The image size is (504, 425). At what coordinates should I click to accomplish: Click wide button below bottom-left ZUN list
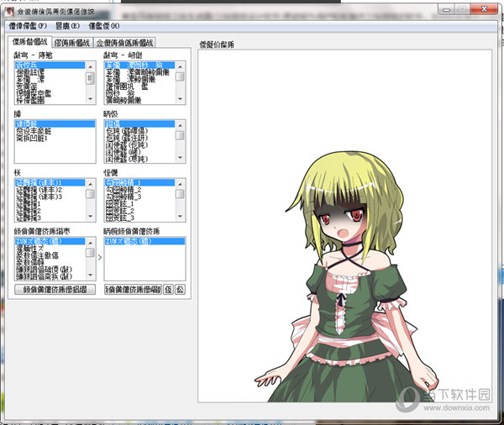point(55,289)
